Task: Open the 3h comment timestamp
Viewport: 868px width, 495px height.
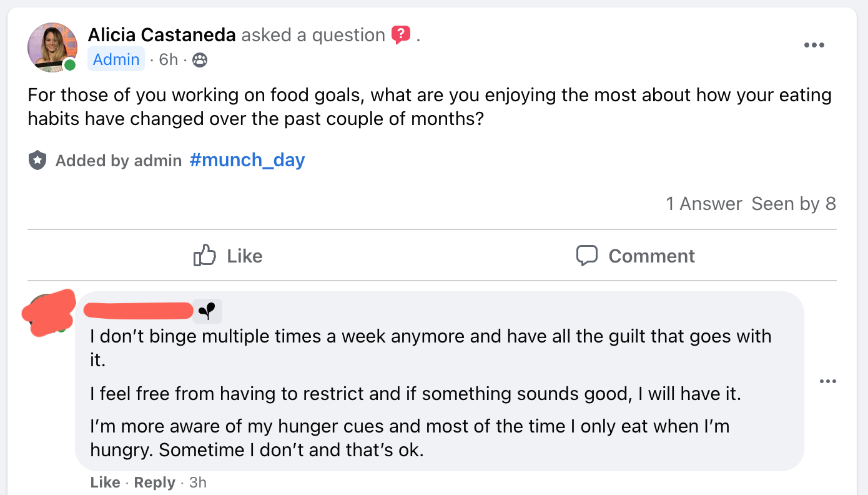Action: tap(197, 482)
